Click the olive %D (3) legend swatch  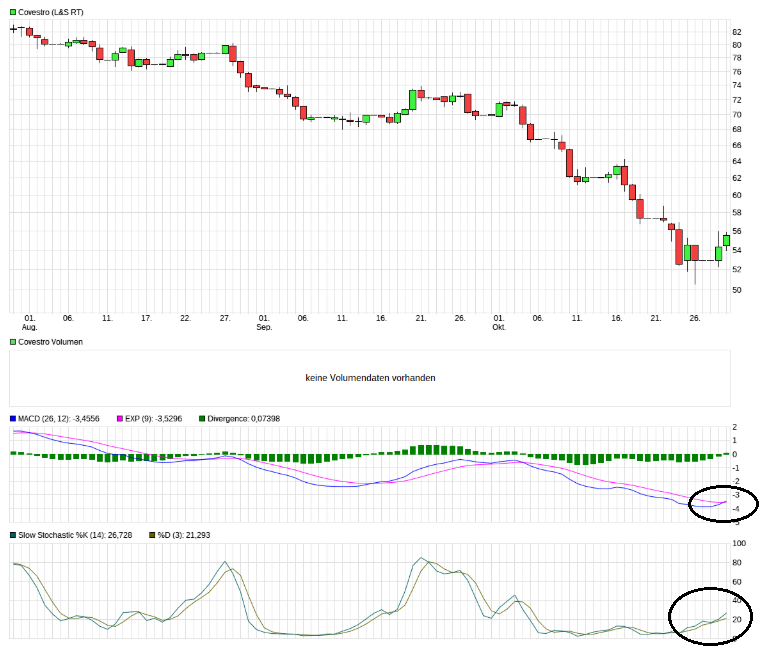click(152, 535)
